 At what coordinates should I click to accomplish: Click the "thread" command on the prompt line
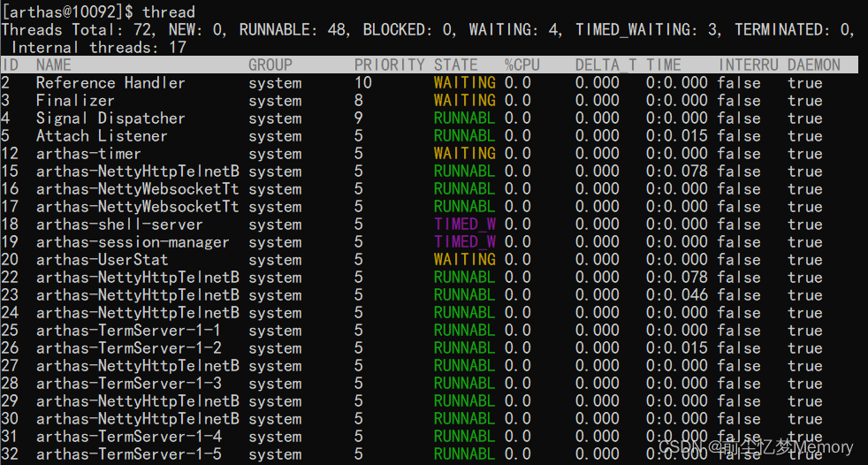point(169,11)
